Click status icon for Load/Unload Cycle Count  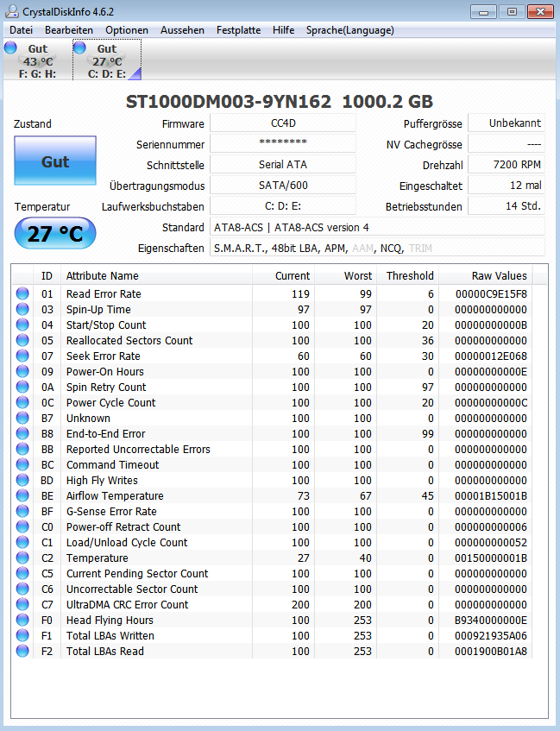click(22, 542)
